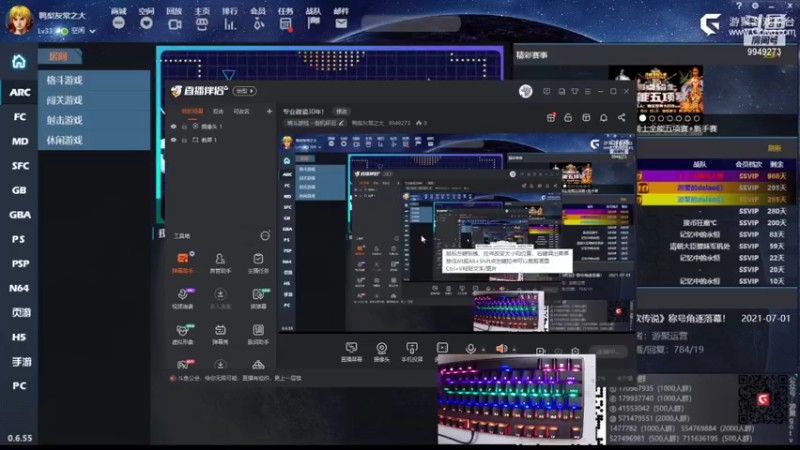Select the GBA platform tab
Screen dimensions: 800x450
pyautogui.click(x=19, y=215)
